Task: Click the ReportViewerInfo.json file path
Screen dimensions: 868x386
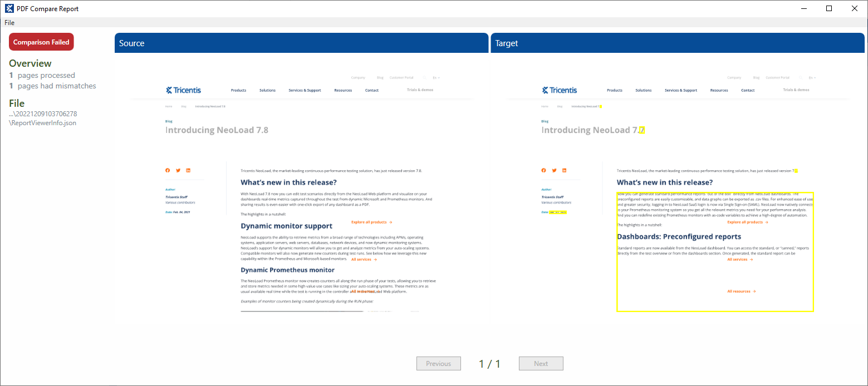Action: [x=43, y=118]
